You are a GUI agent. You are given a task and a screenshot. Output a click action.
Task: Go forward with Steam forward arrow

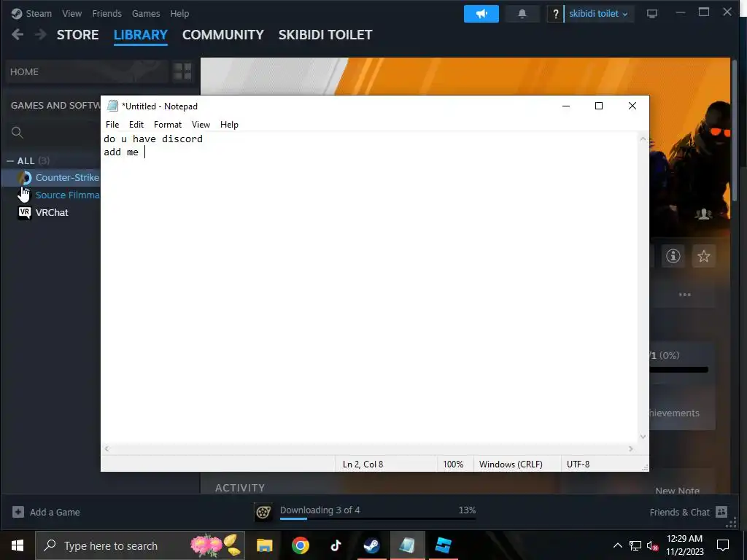41,34
